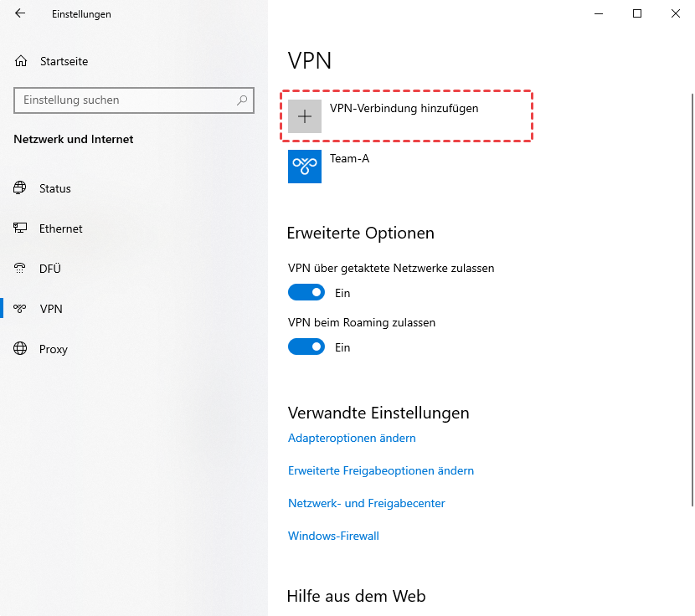Disable VPN über getaktete Netzwerke toggle
Screen dimensions: 695x616
(306, 293)
